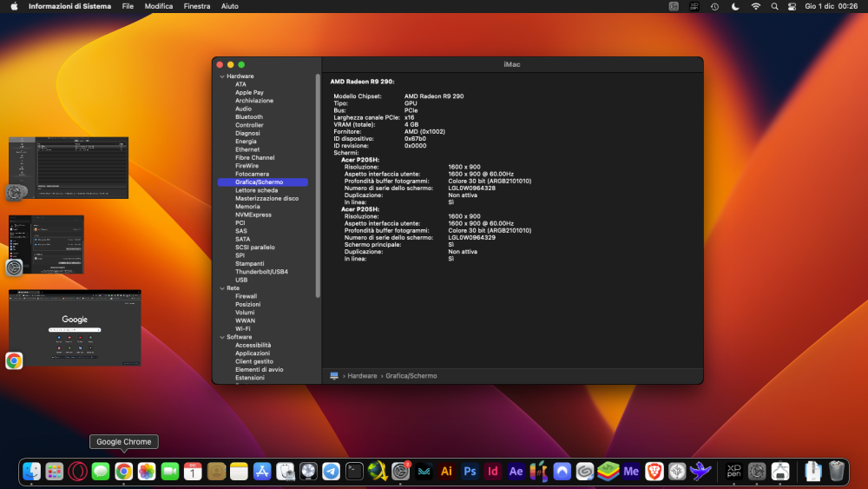Launch Adobe InDesign from dock

pyautogui.click(x=493, y=472)
